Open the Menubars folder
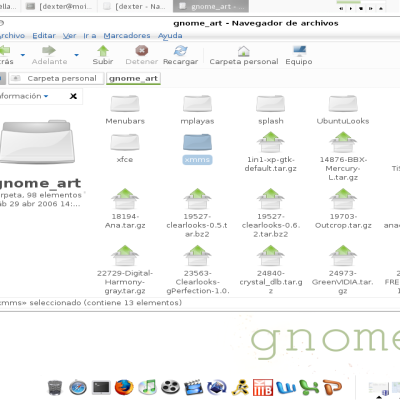The height and width of the screenshot is (400, 400). coord(125,110)
